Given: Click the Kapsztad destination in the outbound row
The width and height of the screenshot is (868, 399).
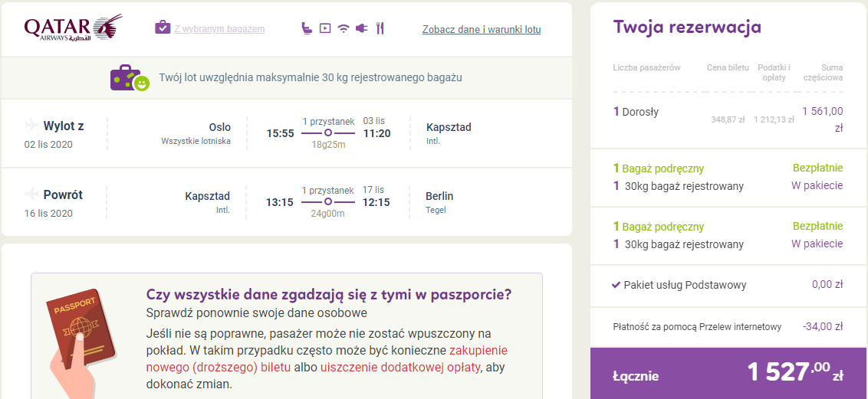Looking at the screenshot, I should [449, 127].
